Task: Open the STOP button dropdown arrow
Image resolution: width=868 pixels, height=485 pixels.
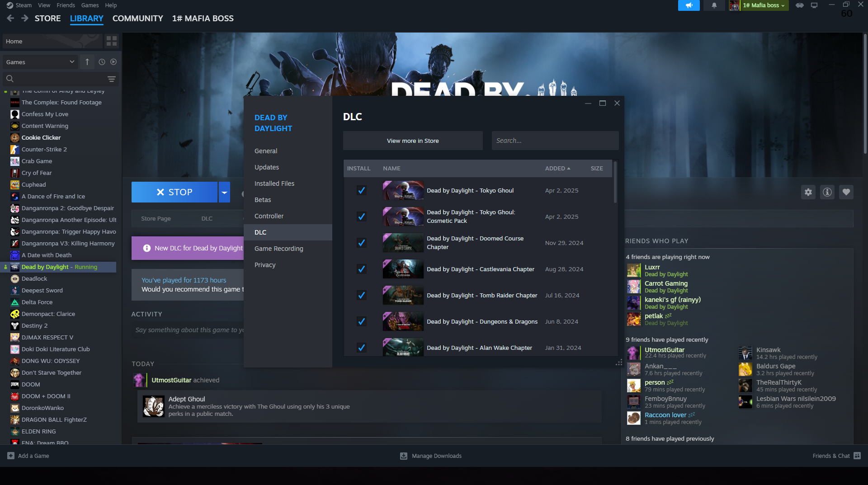Action: 224,192
